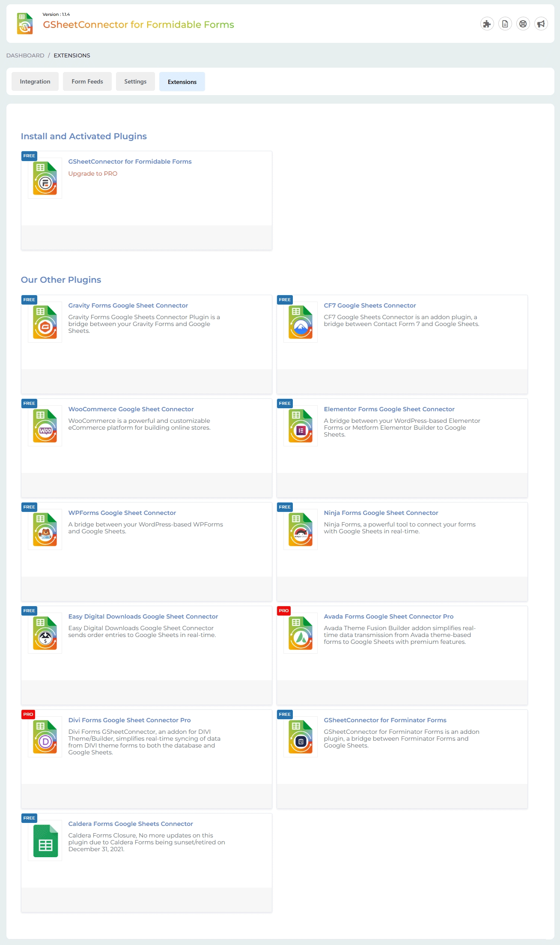Click the Avada Forms connector plugin icon
This screenshot has height=945, width=560.
301,633
